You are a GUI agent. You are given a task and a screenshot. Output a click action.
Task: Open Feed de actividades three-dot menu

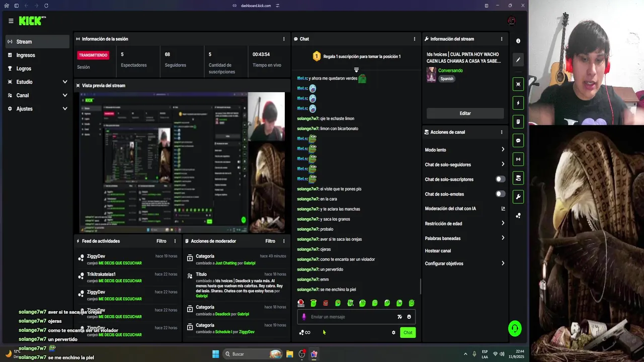(175, 241)
